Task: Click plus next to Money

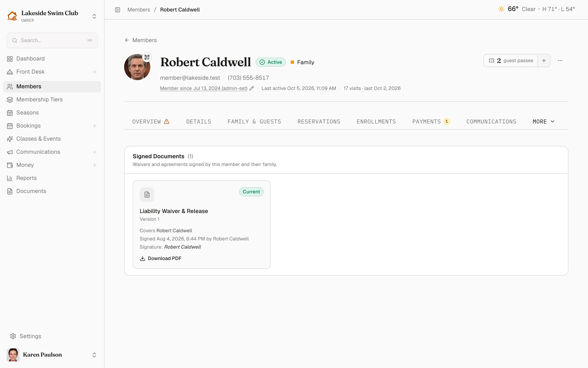Action: coord(95,165)
